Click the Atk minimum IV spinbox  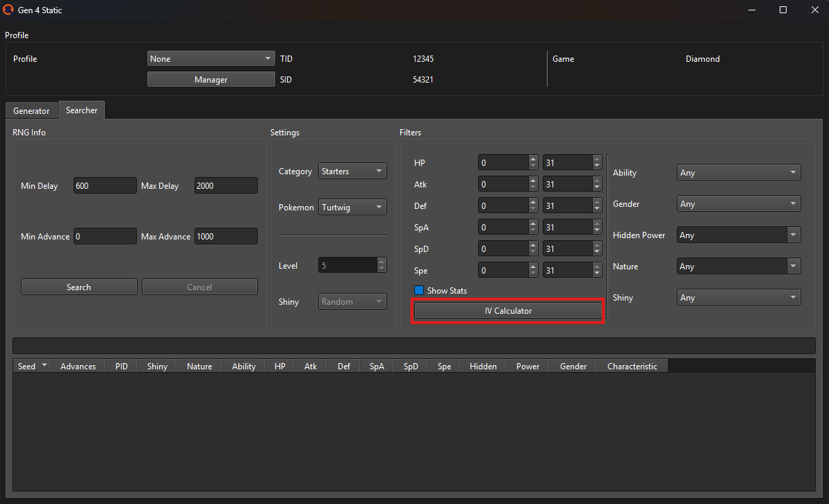(x=507, y=185)
